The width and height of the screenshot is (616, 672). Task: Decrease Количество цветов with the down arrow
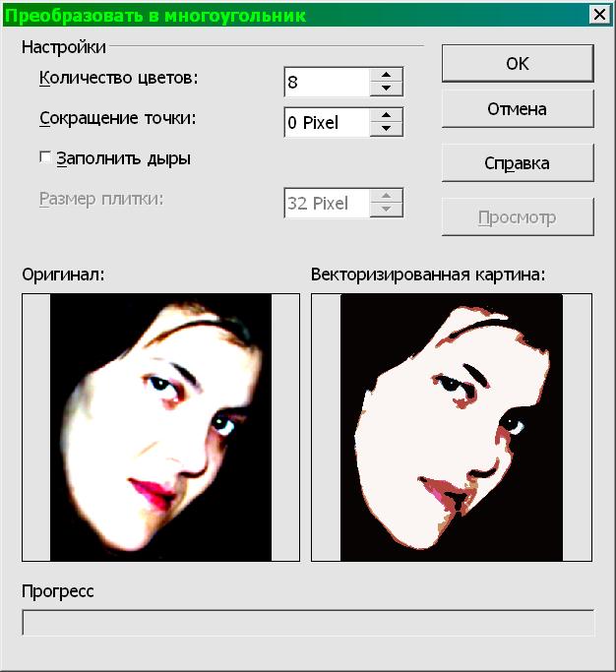tap(387, 89)
